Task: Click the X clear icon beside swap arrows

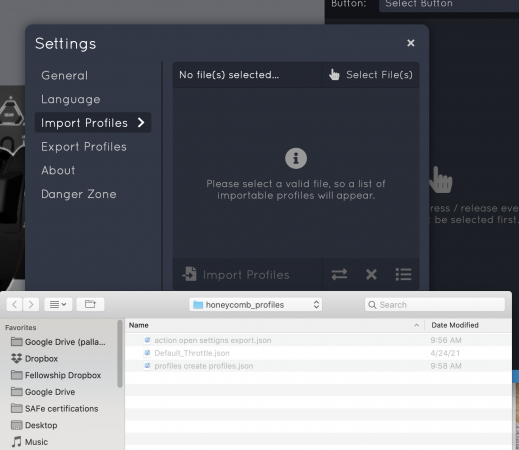Action: click(x=371, y=274)
